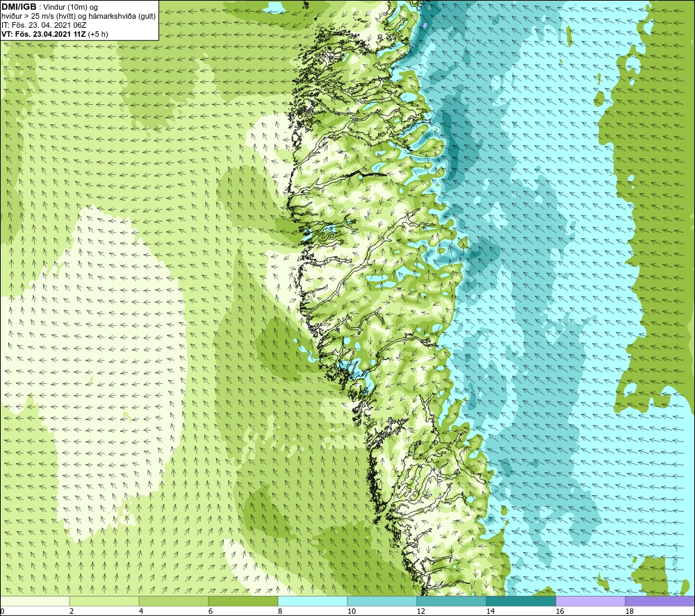Click the "Vindur (10m) og" heading text
The image size is (695, 616).
70,7
